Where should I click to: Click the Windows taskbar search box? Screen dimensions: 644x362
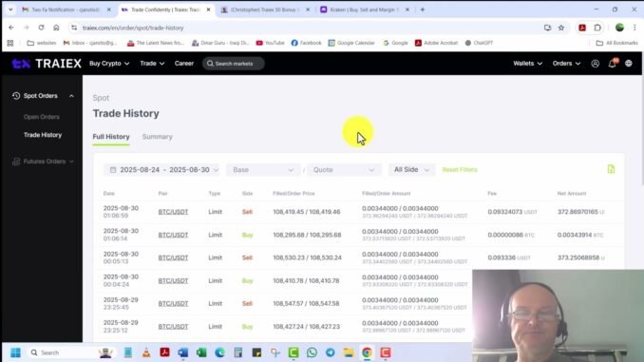pos(71,352)
